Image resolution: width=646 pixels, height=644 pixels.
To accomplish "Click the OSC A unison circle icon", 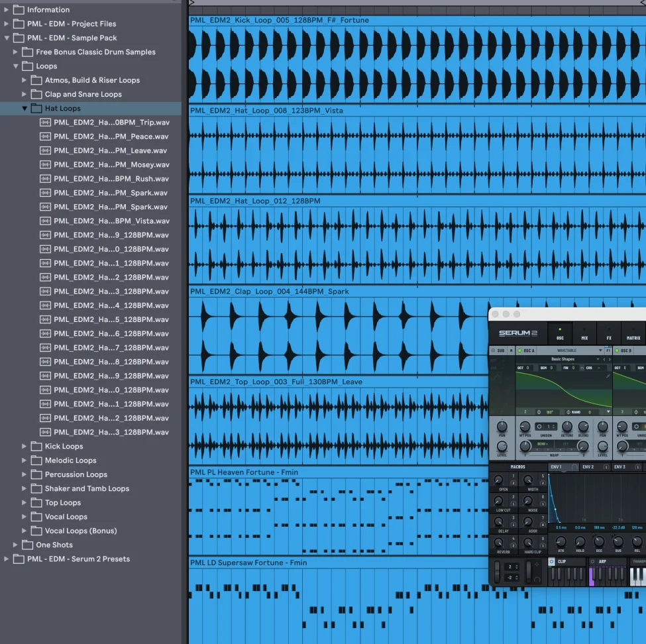I will click(539, 427).
